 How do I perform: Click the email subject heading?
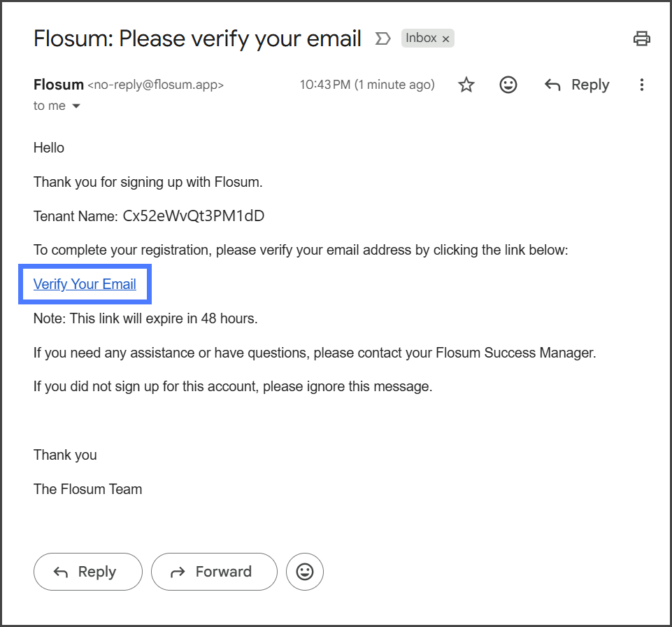[197, 38]
